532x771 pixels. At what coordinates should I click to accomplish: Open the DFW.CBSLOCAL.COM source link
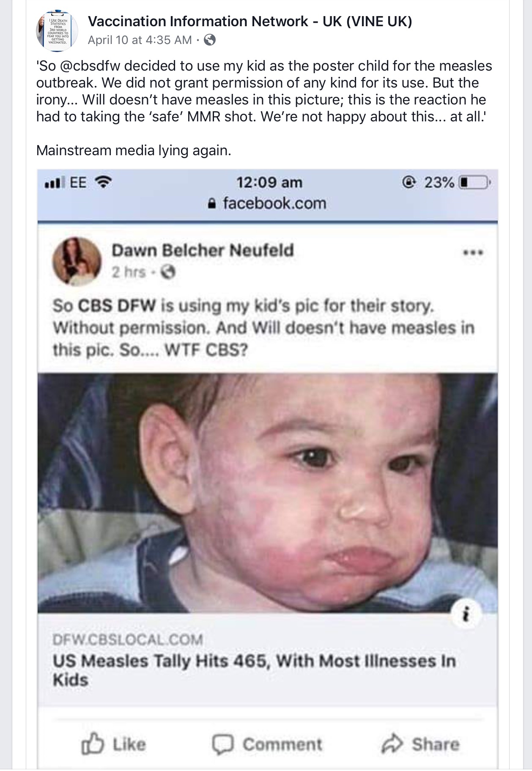point(128,639)
